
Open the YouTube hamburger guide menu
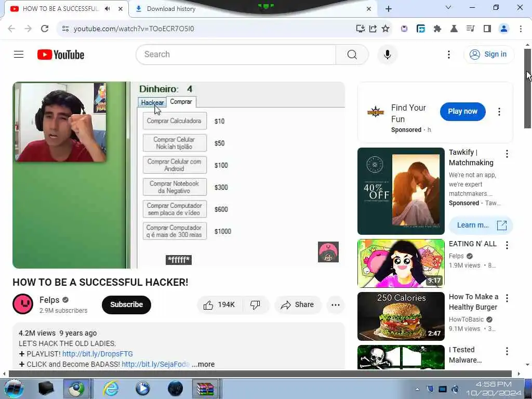click(19, 54)
